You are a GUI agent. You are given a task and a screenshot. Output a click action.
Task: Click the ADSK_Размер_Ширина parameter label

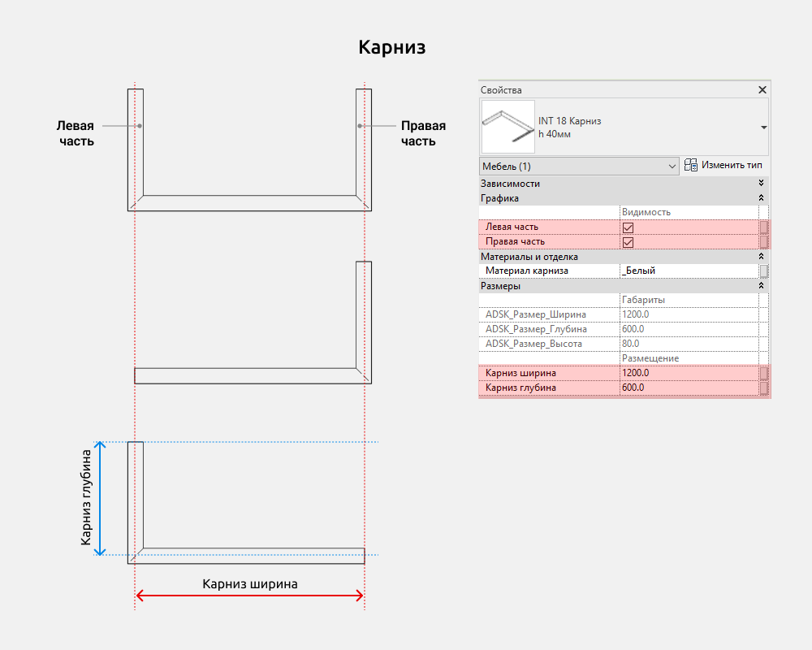pyautogui.click(x=535, y=314)
